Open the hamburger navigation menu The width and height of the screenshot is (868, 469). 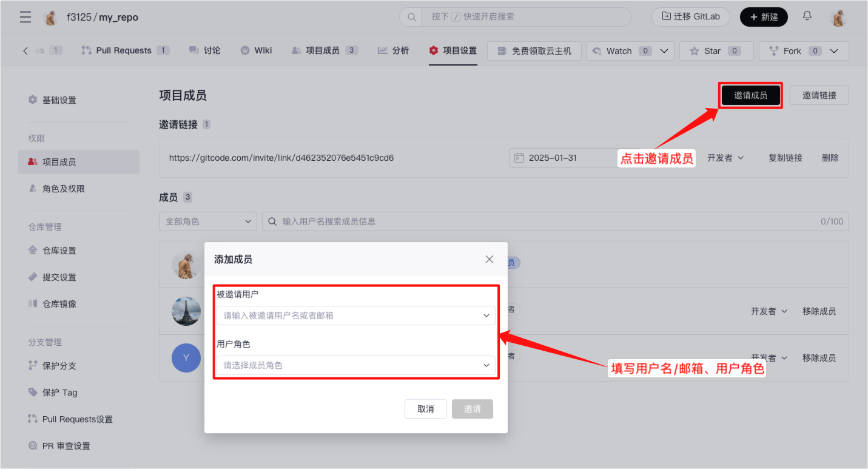click(x=25, y=17)
